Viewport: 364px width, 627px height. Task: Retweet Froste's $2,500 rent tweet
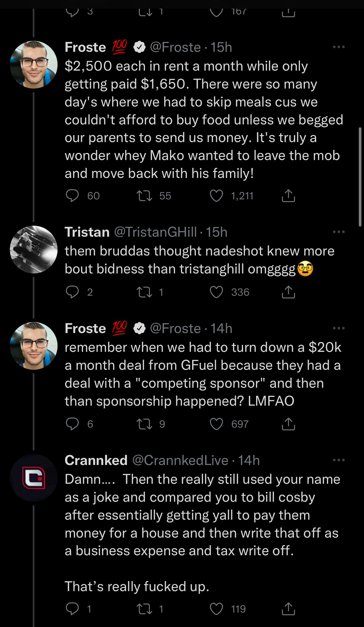click(x=144, y=196)
